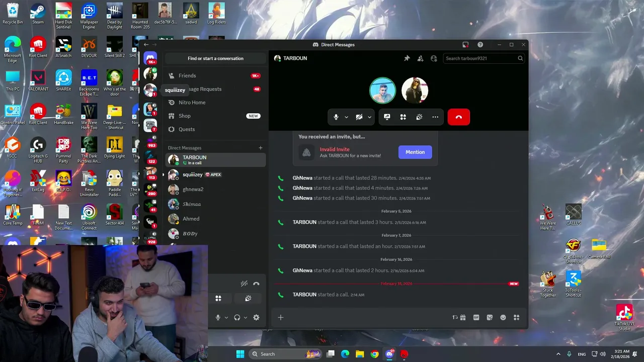Hang up using the red disconnect button
Image resolution: width=644 pixels, height=362 pixels.
(x=458, y=117)
